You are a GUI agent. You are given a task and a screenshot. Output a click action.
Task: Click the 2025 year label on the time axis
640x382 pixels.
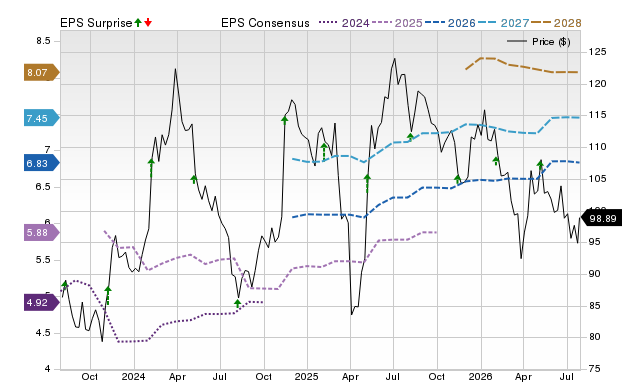click(x=307, y=376)
